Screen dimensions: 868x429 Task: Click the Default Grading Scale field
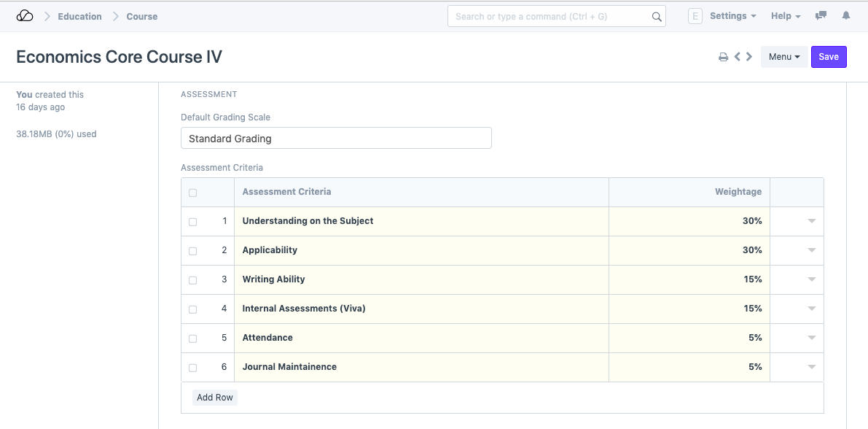pyautogui.click(x=336, y=138)
